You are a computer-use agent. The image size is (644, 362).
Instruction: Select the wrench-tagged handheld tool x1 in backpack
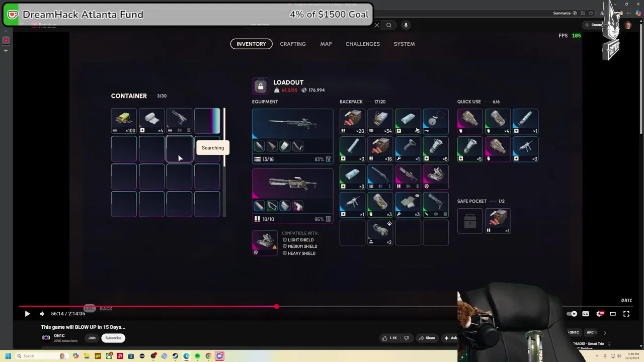[408, 149]
